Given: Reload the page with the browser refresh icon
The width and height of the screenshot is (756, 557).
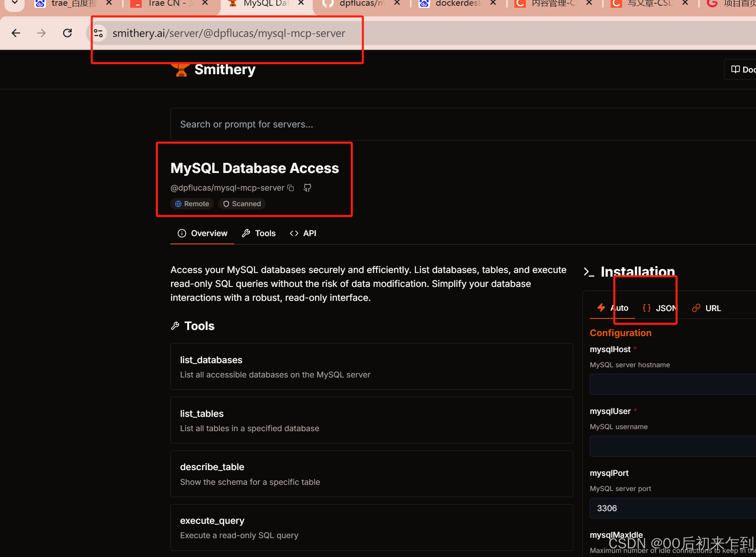Looking at the screenshot, I should pos(67,33).
